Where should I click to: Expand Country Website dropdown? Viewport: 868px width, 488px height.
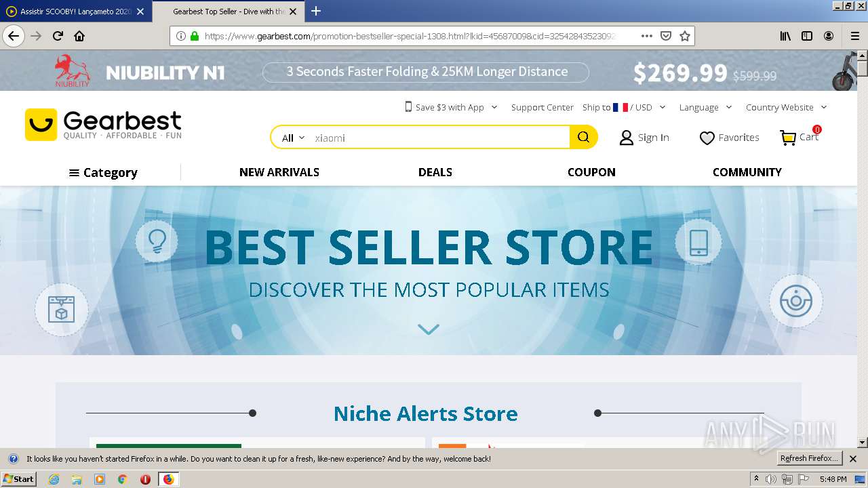click(x=787, y=107)
